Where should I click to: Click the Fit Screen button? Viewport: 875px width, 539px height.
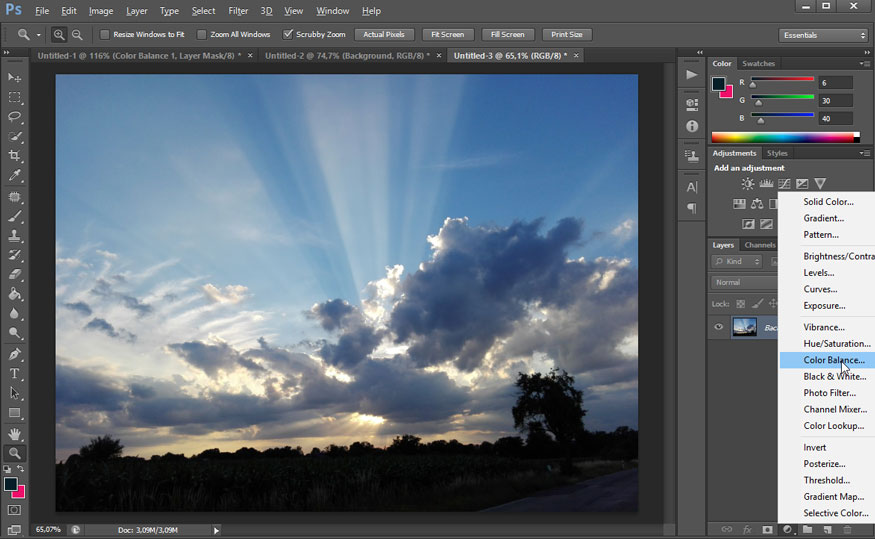(447, 35)
